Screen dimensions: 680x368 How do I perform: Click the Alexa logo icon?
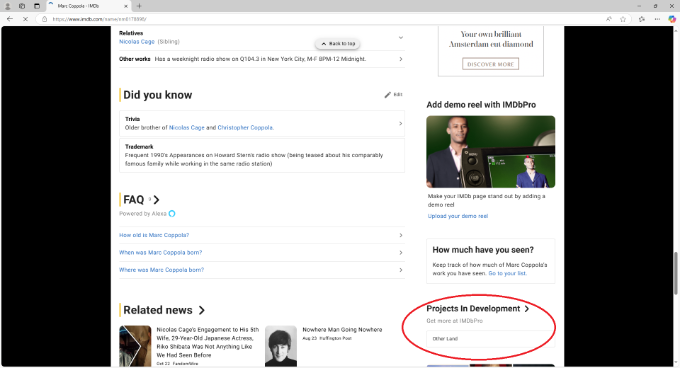click(x=172, y=213)
